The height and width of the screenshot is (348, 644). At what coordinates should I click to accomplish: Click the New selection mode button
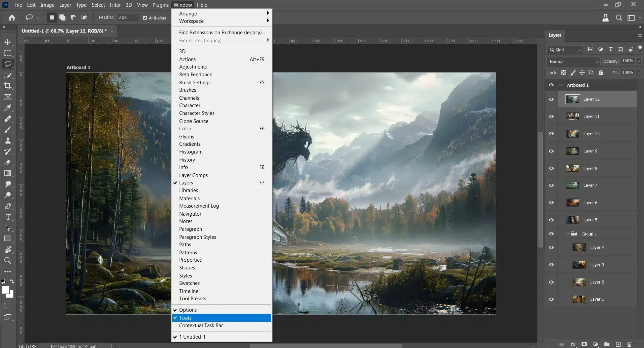click(51, 17)
